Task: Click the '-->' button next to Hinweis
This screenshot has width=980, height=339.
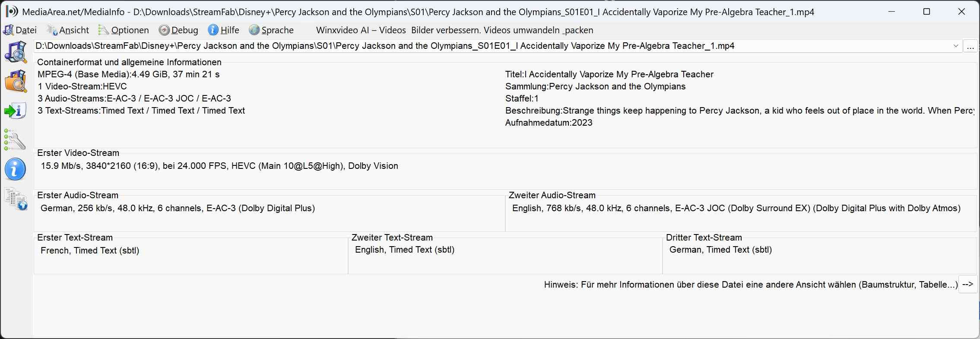Action: (x=967, y=285)
